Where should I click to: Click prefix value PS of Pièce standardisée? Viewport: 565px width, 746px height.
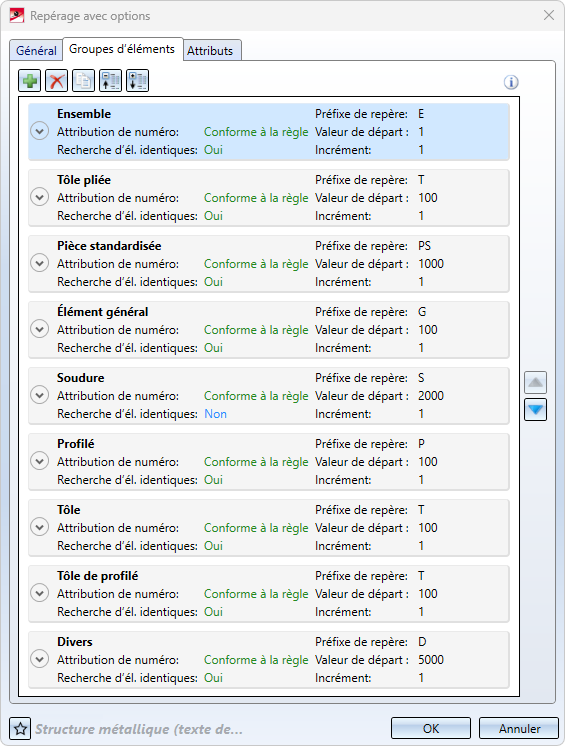[424, 246]
